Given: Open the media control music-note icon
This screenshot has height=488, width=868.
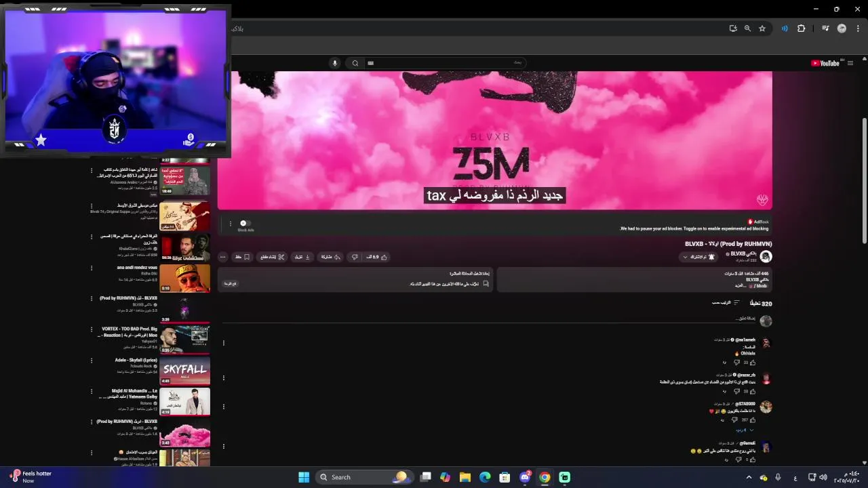Looking at the screenshot, I should (x=825, y=28).
